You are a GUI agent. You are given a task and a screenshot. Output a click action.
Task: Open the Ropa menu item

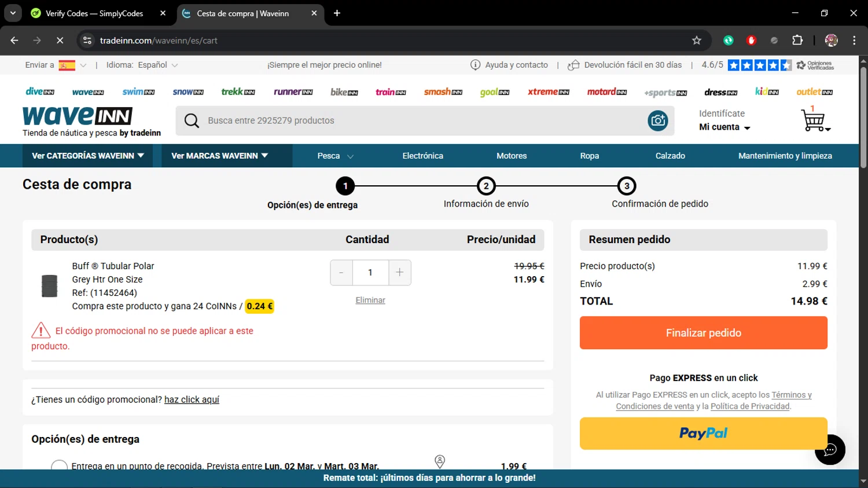[590, 156]
